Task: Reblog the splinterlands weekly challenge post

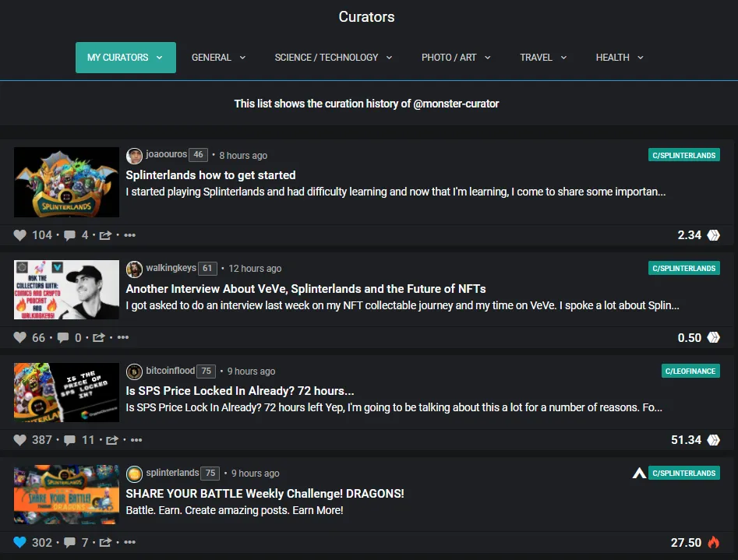Action: [x=105, y=542]
